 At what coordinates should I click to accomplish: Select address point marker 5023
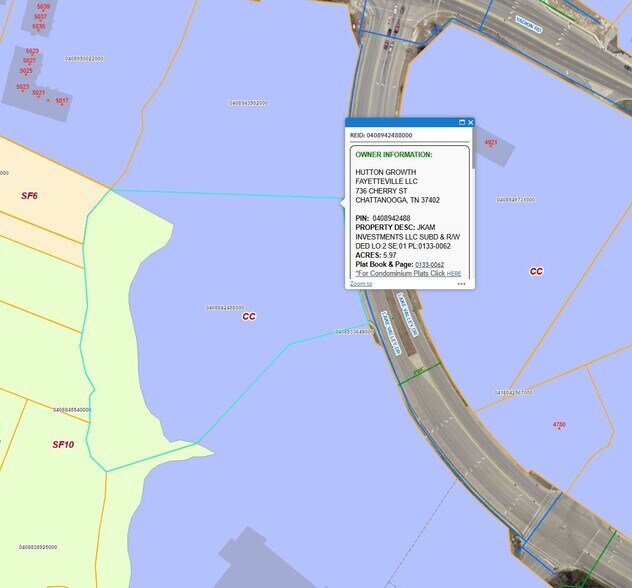22,87
